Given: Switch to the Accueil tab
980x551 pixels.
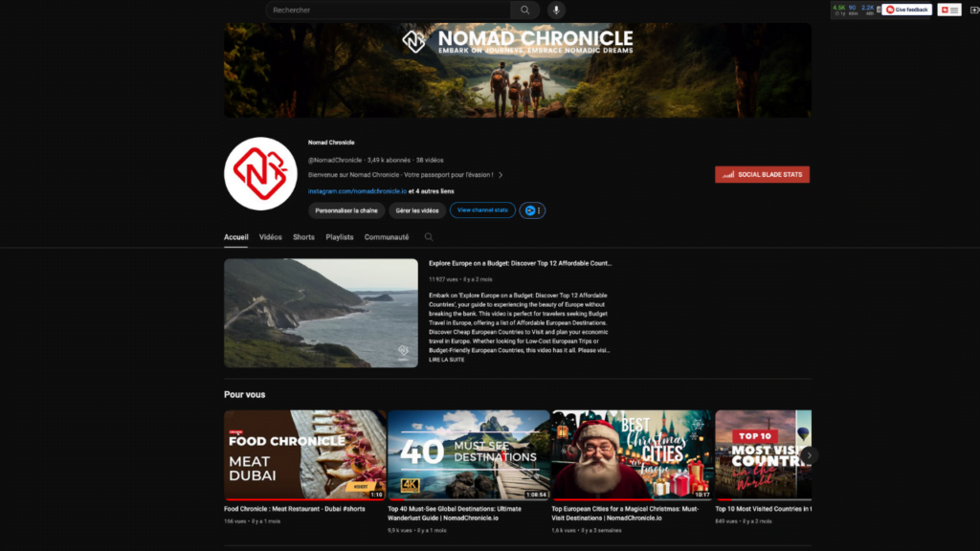Looking at the screenshot, I should point(236,237).
